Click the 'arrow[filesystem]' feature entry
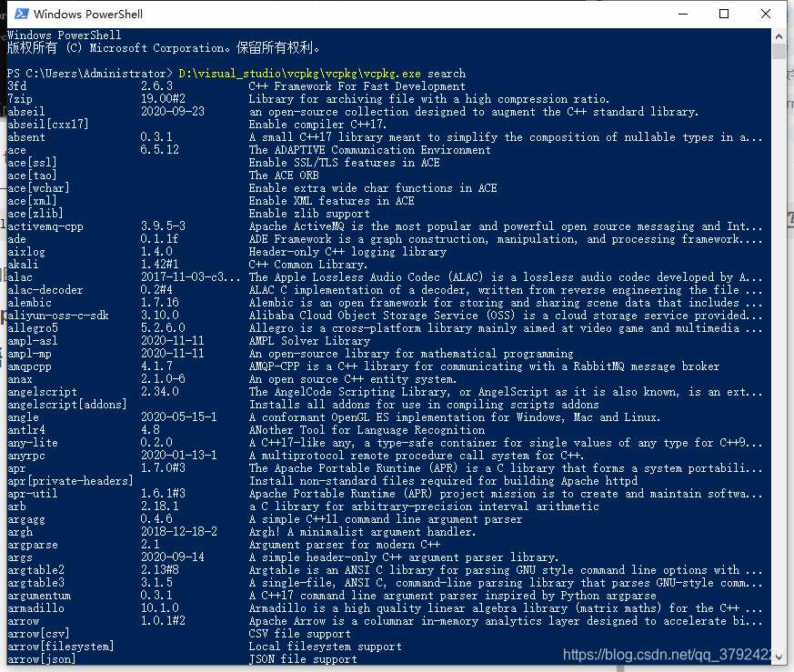This screenshot has height=672, width=794. [x=60, y=647]
